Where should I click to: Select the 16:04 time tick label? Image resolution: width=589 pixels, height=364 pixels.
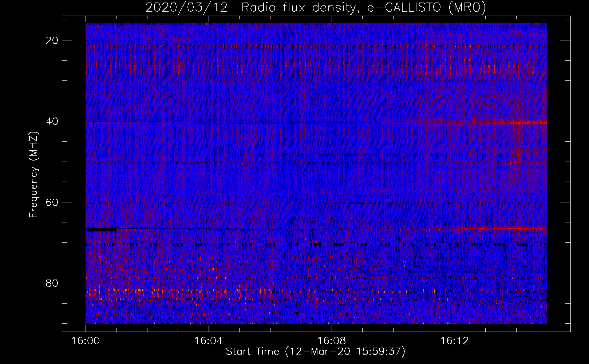pyautogui.click(x=209, y=341)
